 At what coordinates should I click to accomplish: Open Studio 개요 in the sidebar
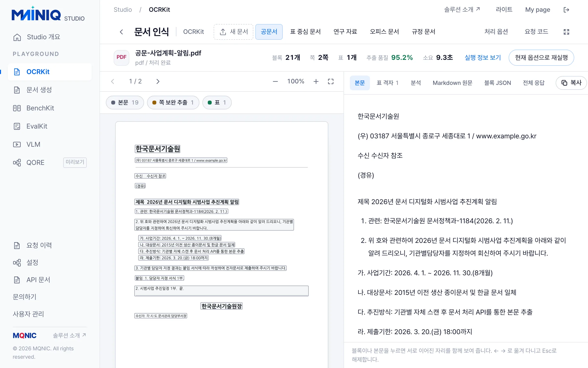click(50, 37)
